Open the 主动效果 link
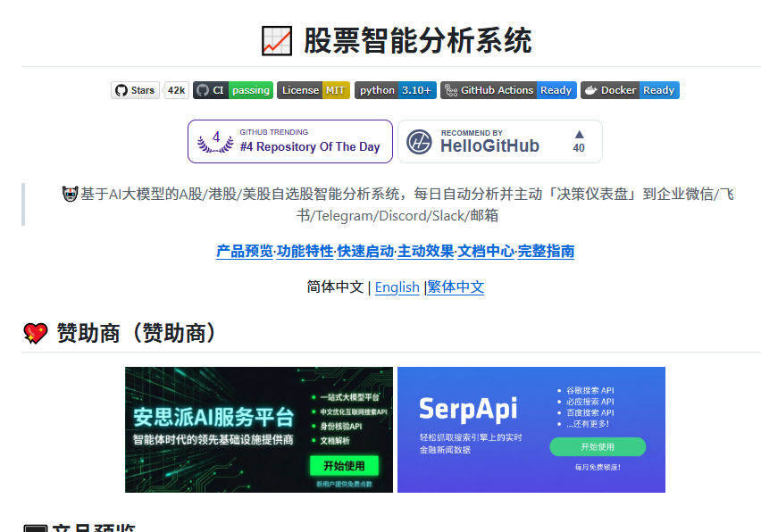 [x=426, y=251]
